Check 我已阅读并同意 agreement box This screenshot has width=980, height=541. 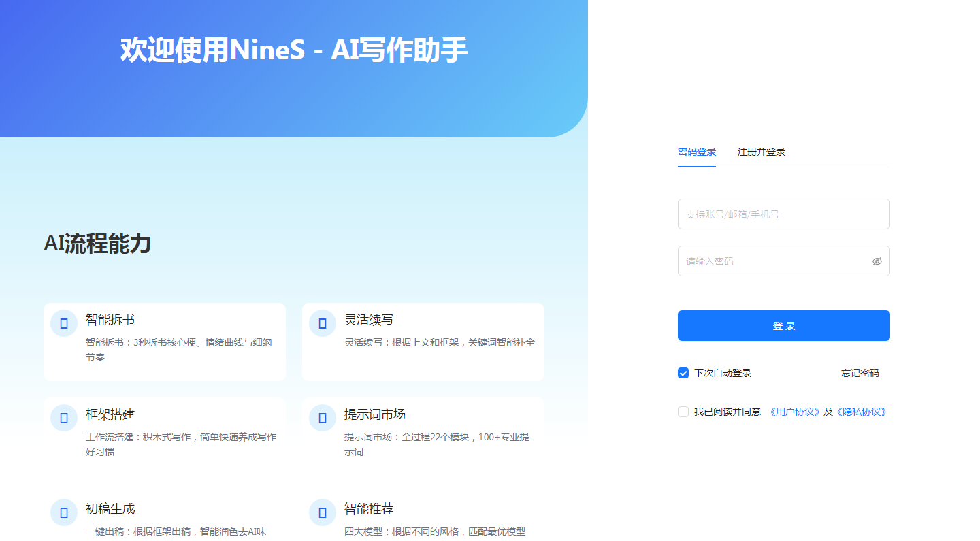(683, 412)
